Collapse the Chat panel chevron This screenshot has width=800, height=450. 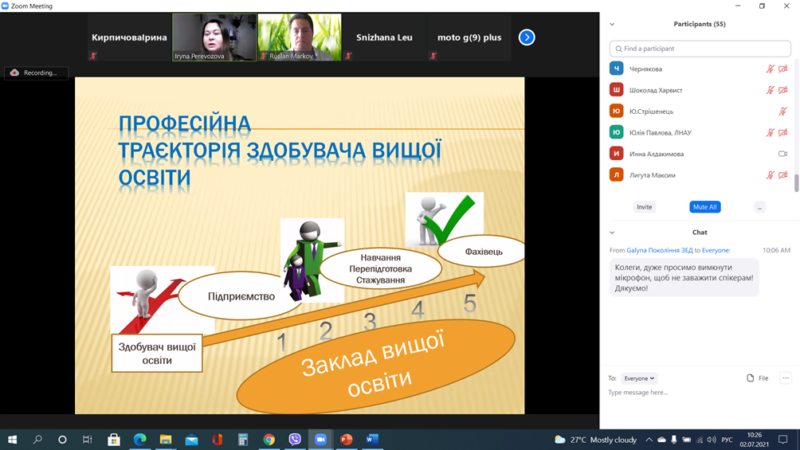612,233
